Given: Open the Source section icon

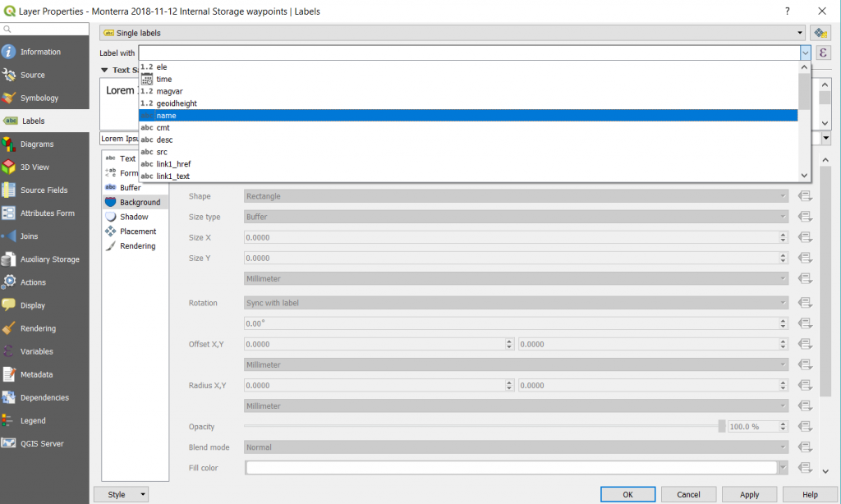Looking at the screenshot, I should [x=8, y=75].
